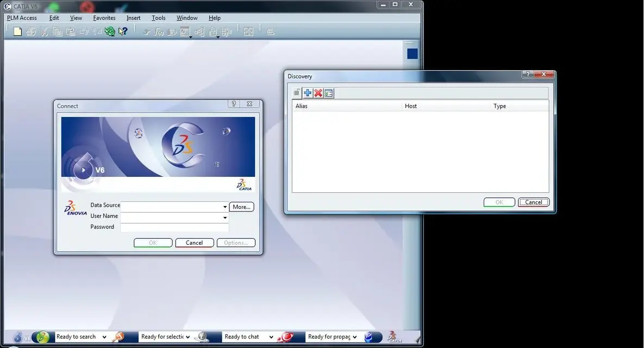Click the lock toolbar icon
The width and height of the screenshot is (644, 348).
pyautogui.click(x=212, y=32)
